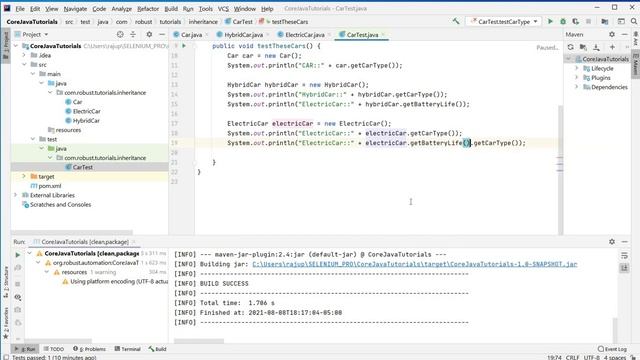Switch to ElectricCar.java editor tab
This screenshot has height=360, width=640.
304,35
